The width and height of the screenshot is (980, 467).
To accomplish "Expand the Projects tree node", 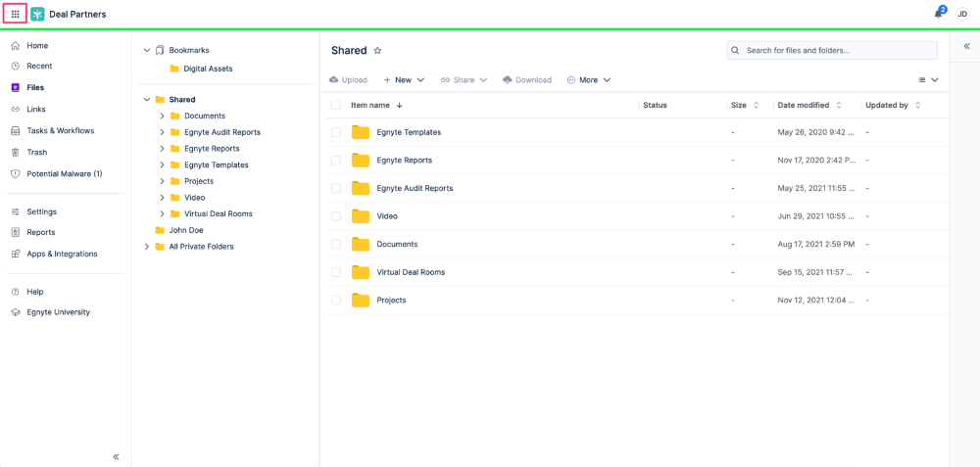I will (162, 181).
